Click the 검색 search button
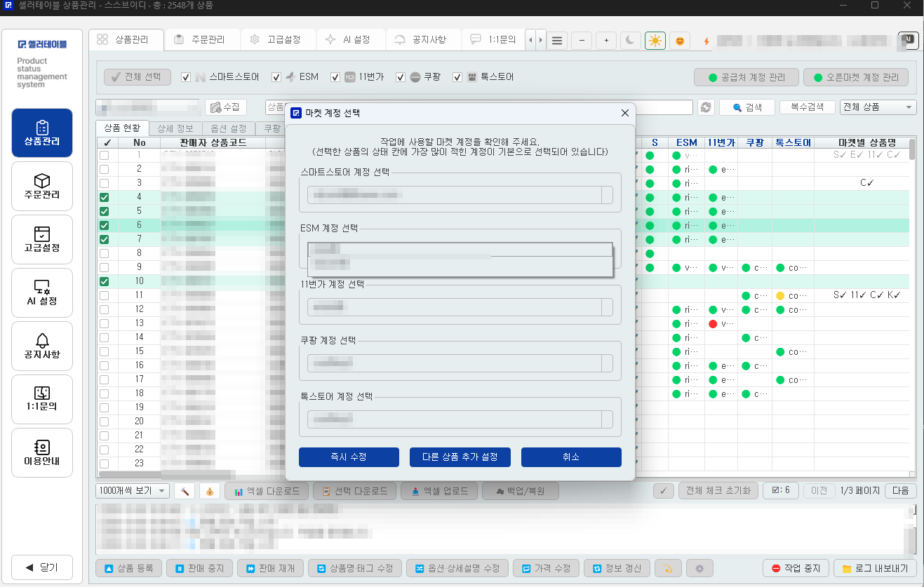 (746, 107)
